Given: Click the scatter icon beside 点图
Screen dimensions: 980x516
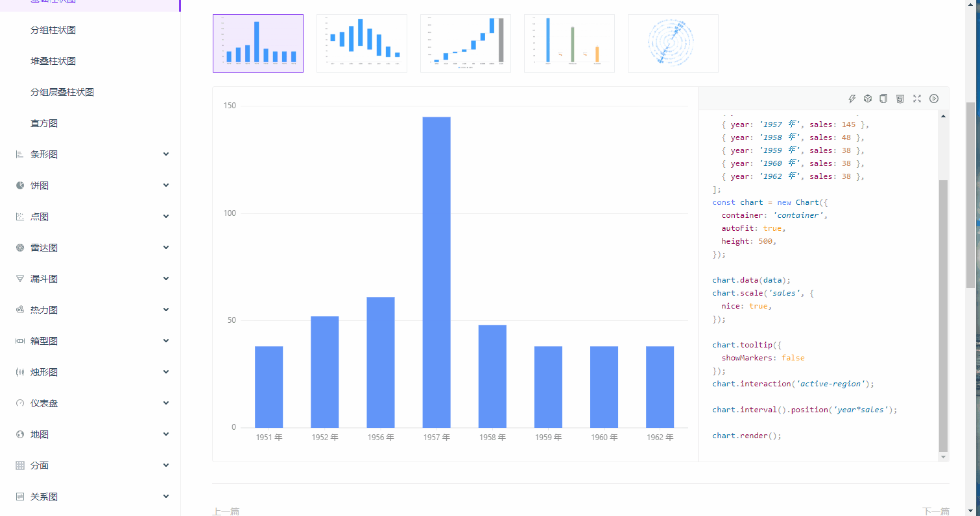Looking at the screenshot, I should (x=20, y=217).
